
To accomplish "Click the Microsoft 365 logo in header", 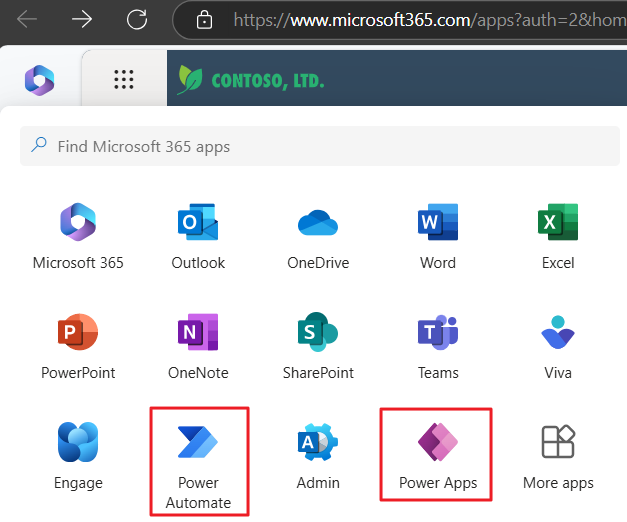I will [39, 80].
